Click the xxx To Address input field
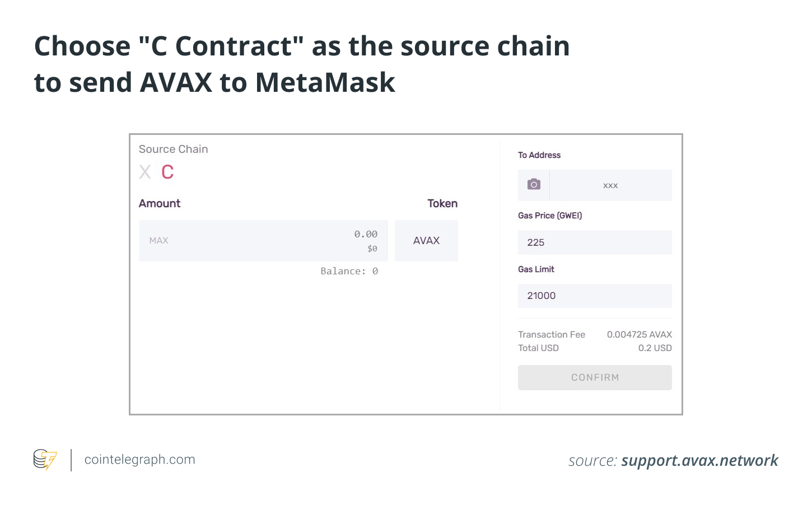812x505 pixels. click(610, 185)
